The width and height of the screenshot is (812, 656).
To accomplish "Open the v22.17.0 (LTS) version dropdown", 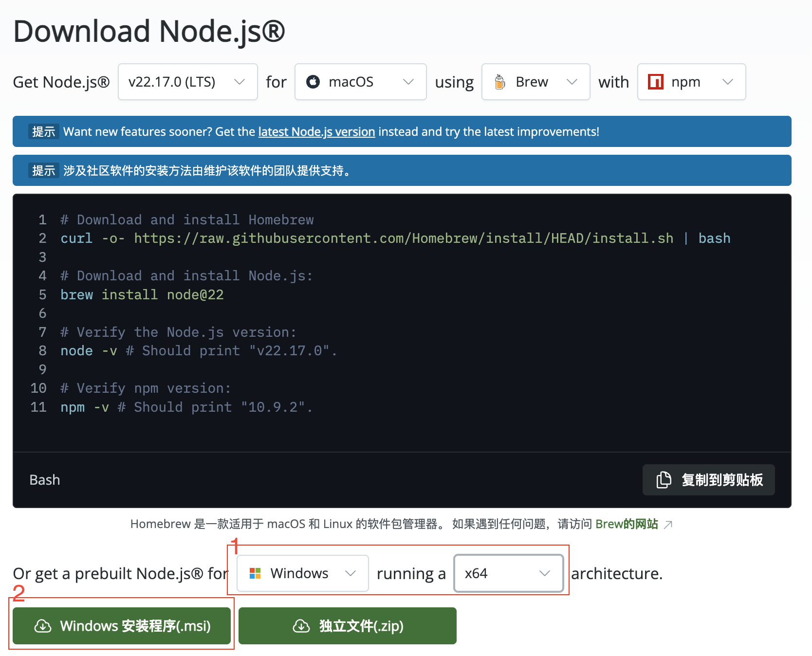I will [x=187, y=82].
